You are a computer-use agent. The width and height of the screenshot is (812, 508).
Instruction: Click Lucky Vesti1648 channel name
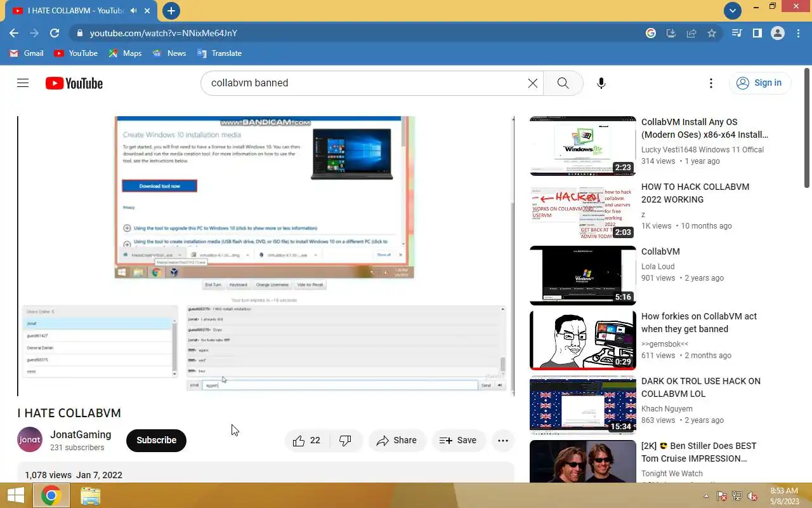click(x=702, y=150)
